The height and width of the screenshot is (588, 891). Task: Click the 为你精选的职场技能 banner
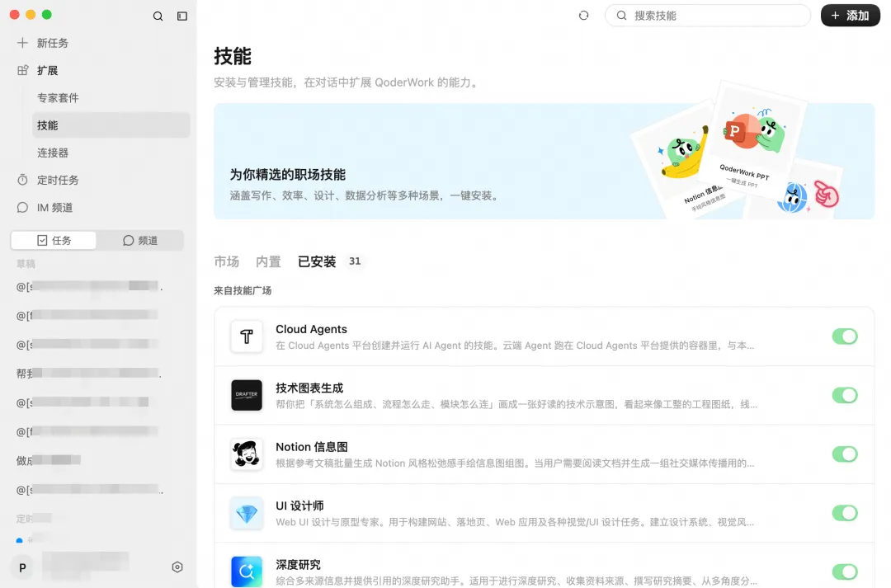tap(544, 162)
